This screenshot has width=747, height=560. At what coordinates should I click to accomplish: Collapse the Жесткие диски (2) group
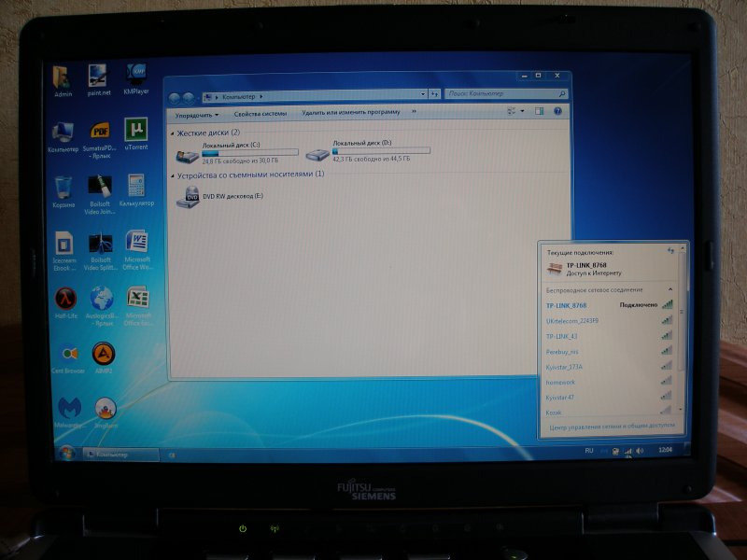(x=174, y=133)
